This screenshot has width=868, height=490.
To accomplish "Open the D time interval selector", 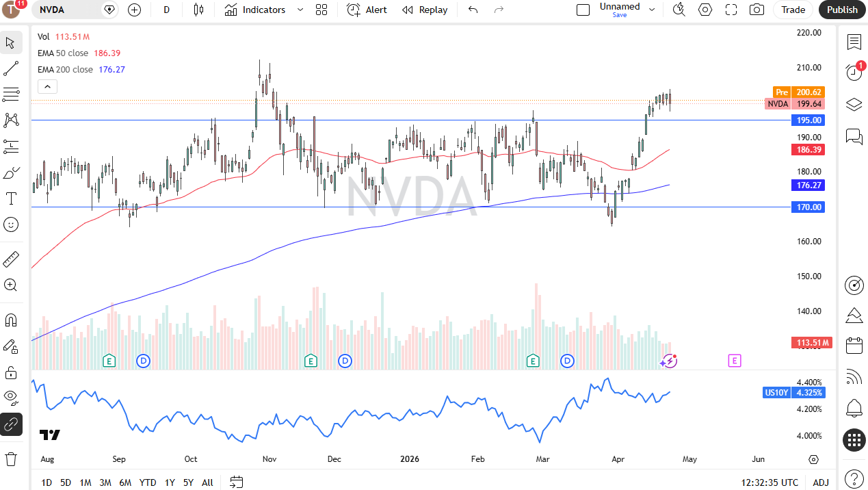I will 166,10.
